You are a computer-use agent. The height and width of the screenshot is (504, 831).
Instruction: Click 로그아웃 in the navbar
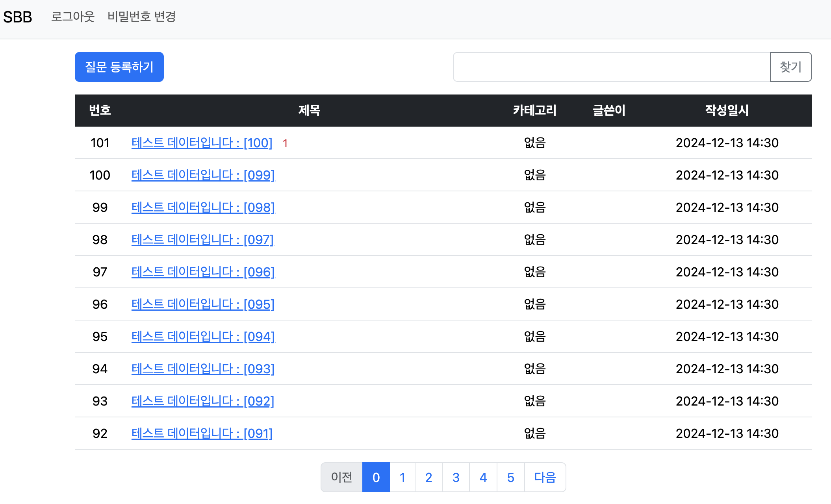pos(73,17)
